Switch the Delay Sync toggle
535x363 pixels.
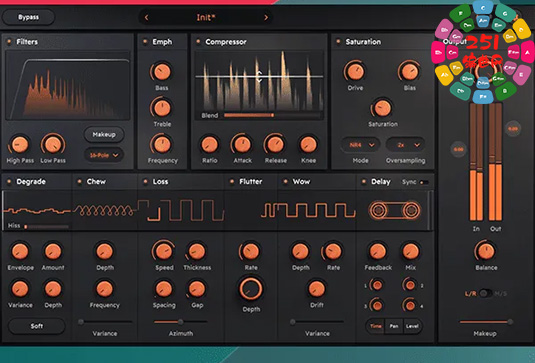[x=424, y=182]
